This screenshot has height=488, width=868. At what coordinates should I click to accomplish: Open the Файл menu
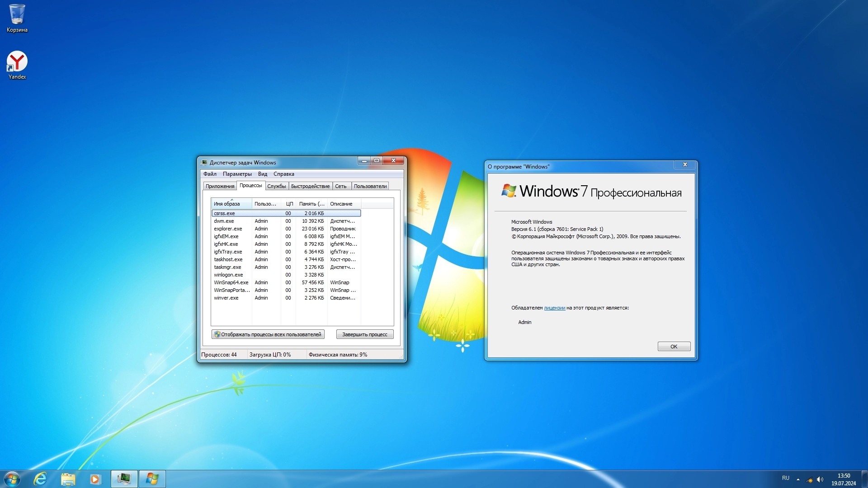pos(210,174)
